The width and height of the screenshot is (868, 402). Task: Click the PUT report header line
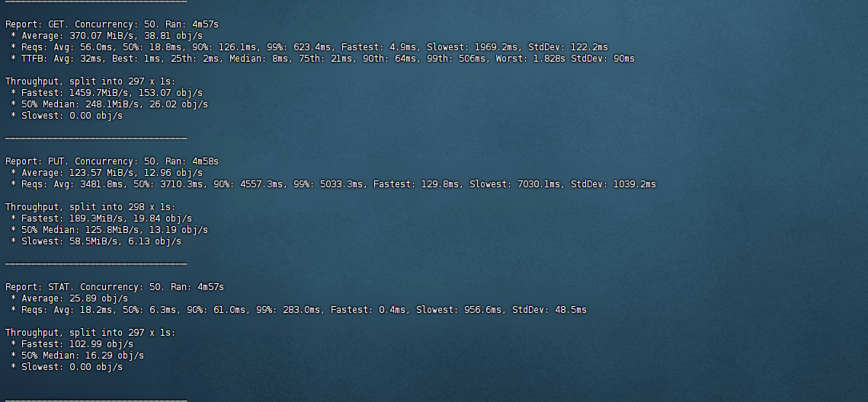pyautogui.click(x=112, y=161)
